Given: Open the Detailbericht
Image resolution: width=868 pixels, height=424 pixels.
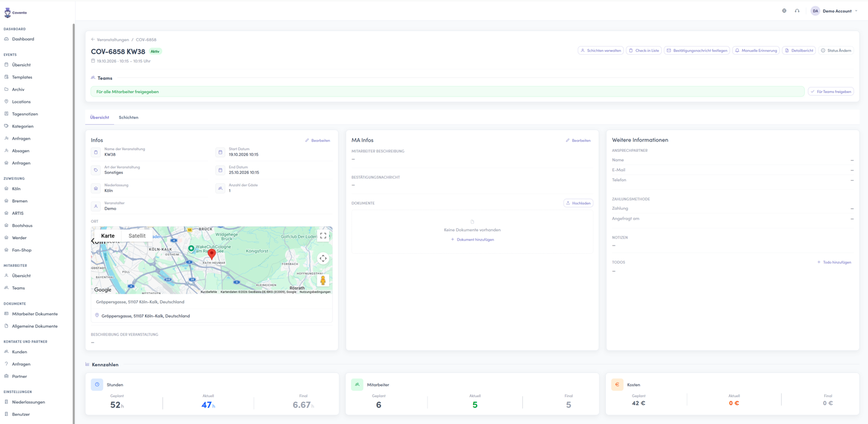Looking at the screenshot, I should point(799,50).
